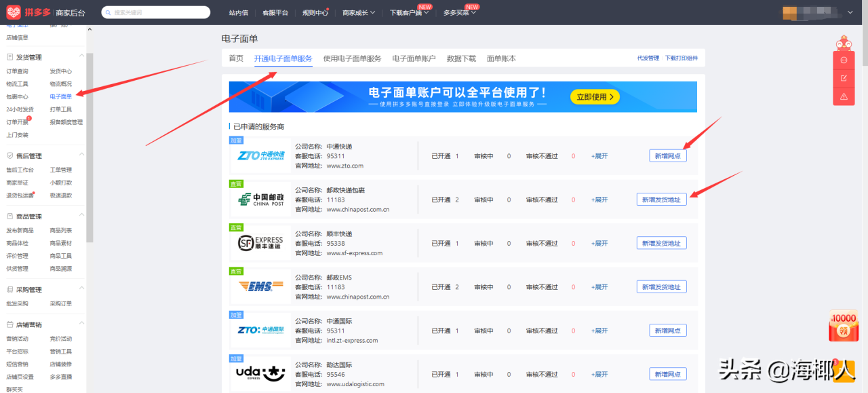Viewport: 868px width, 393px height.
Task: Click the feedback pencil icon in floating panel
Action: coord(844,78)
